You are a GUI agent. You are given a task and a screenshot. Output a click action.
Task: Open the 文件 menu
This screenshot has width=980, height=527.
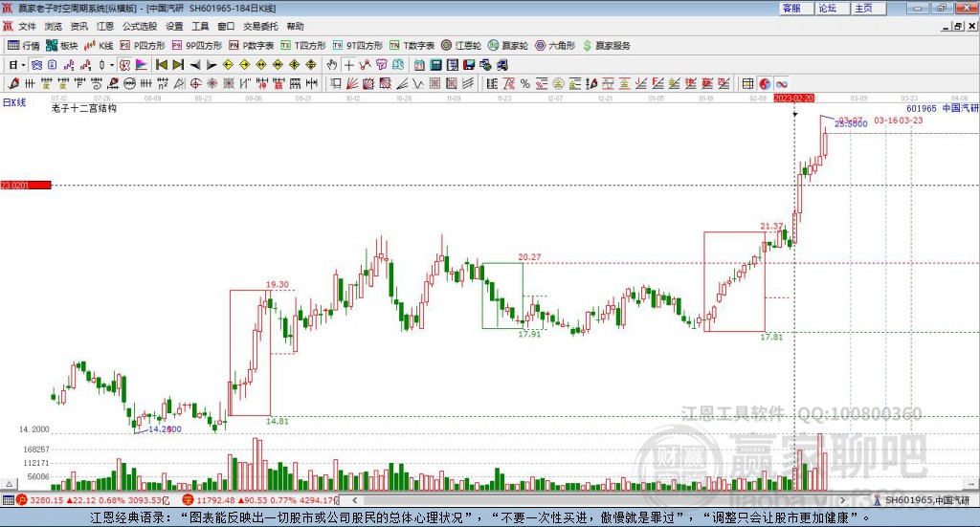click(x=27, y=26)
